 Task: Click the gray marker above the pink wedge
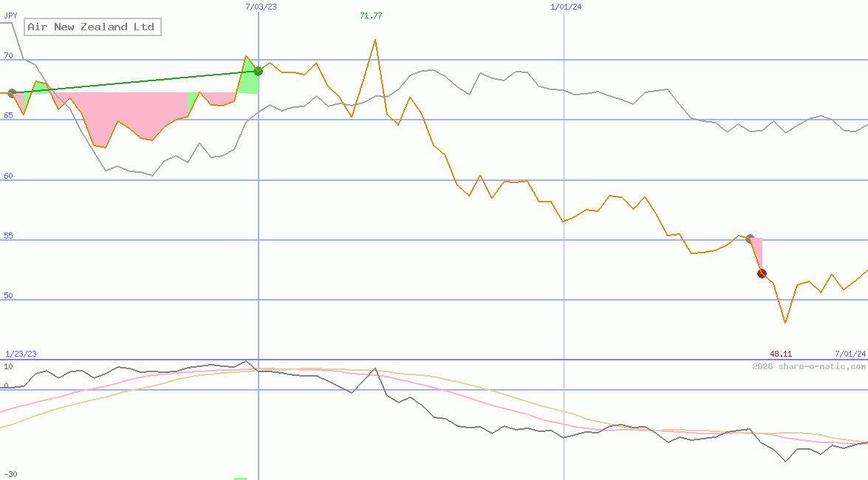click(x=748, y=239)
